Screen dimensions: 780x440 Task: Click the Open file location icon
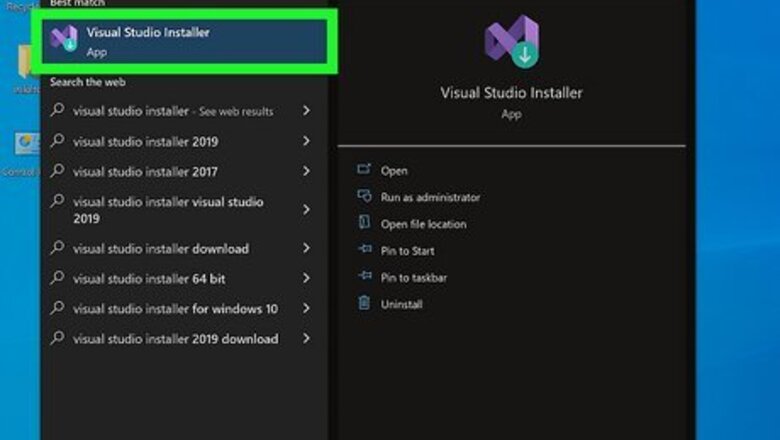[x=364, y=222]
